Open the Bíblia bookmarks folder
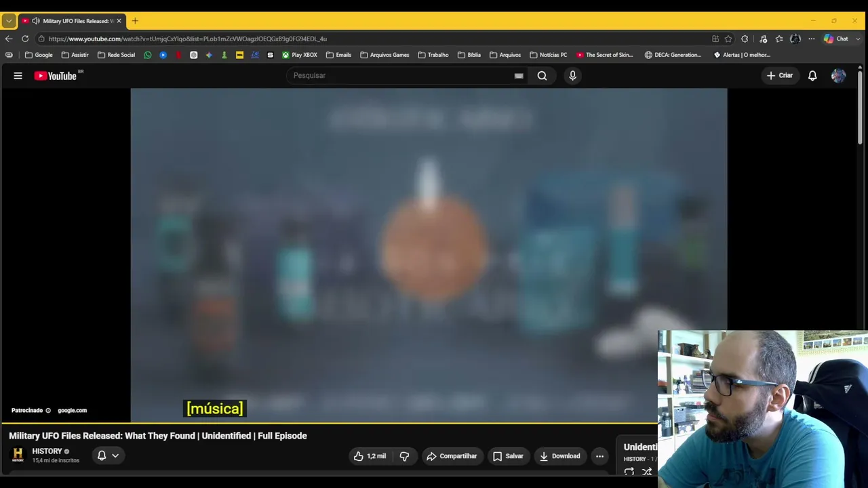Viewport: 868px width, 488px height. [x=469, y=55]
